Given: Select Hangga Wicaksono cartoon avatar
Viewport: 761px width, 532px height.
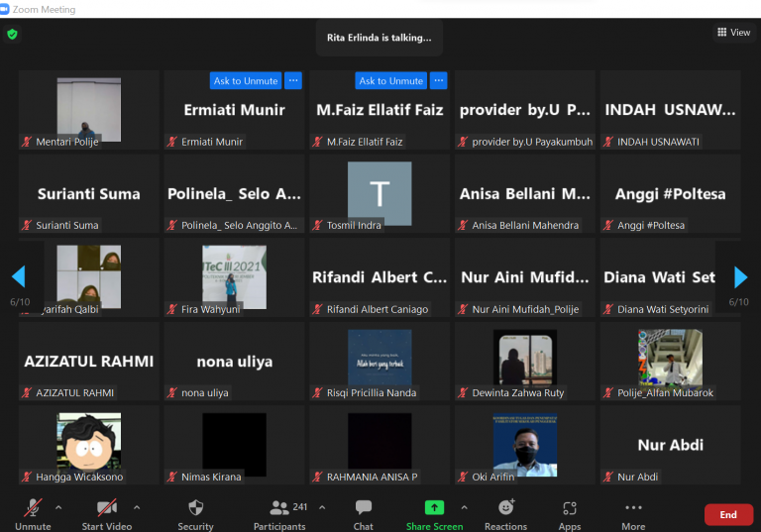Looking at the screenshot, I should 89,444.
